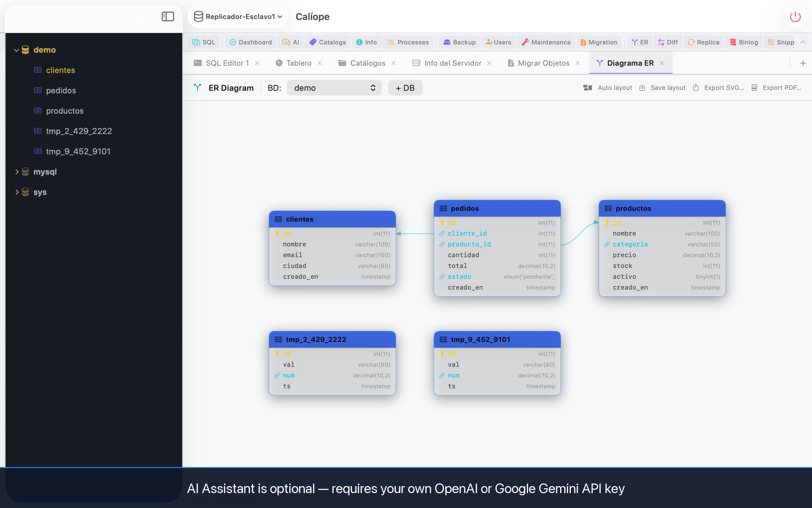
Task: Click the ER Diagram fork icon
Action: 198,88
